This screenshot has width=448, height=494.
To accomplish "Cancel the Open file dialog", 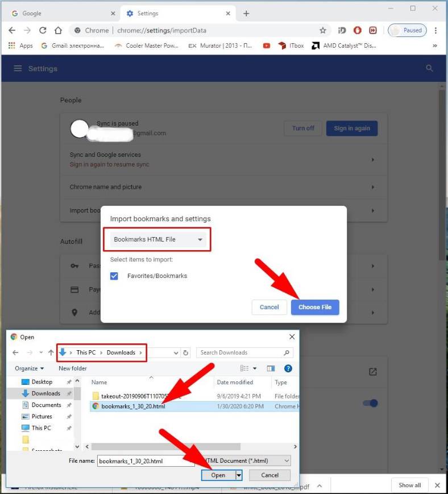I will 269,475.
